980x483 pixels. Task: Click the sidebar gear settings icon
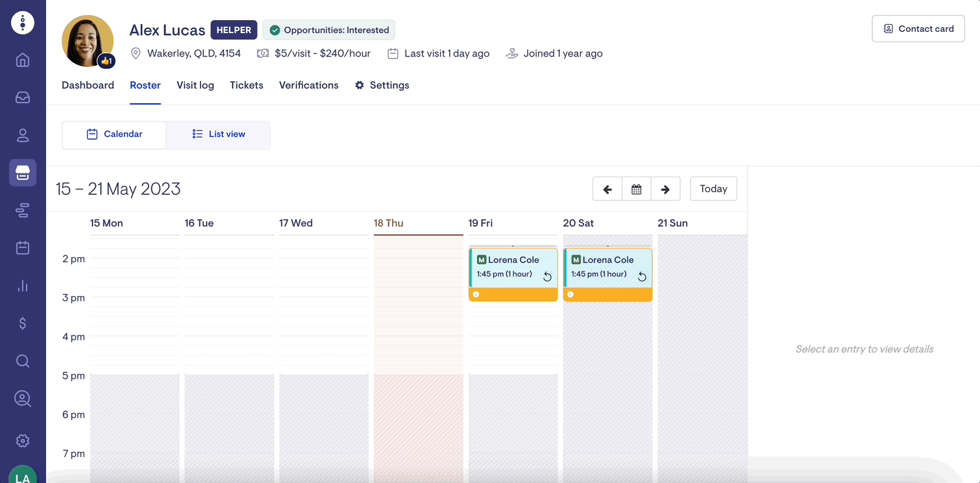coord(23,441)
